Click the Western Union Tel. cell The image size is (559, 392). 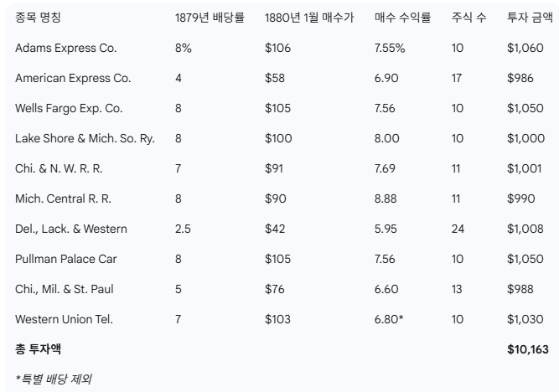click(64, 319)
